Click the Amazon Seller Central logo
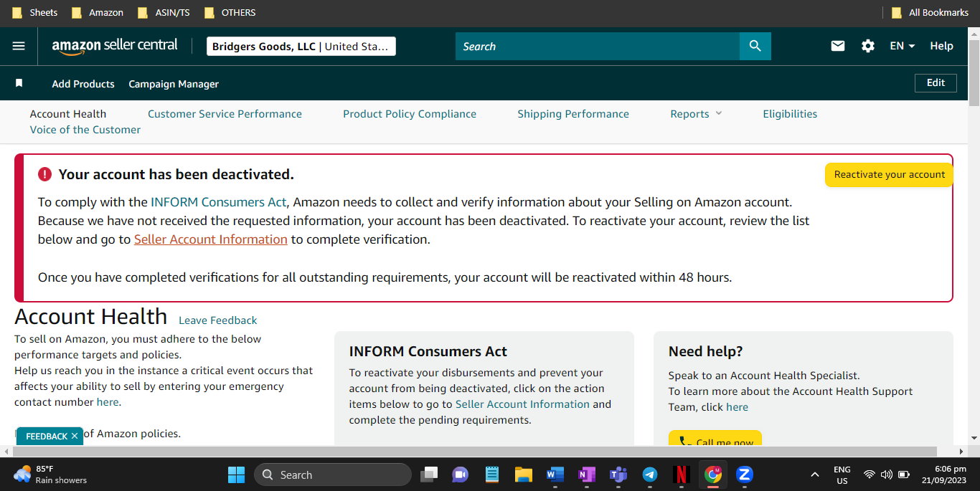Image resolution: width=980 pixels, height=491 pixels. pyautogui.click(x=115, y=45)
